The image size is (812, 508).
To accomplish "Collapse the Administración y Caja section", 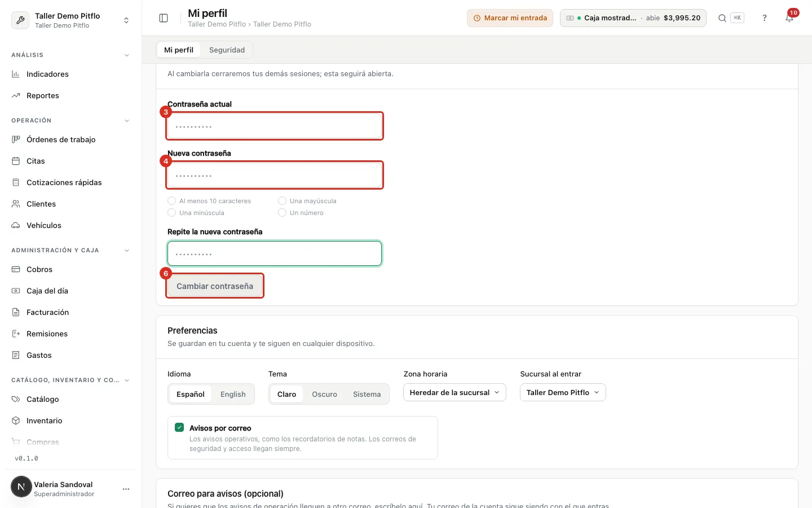I will [x=127, y=251].
